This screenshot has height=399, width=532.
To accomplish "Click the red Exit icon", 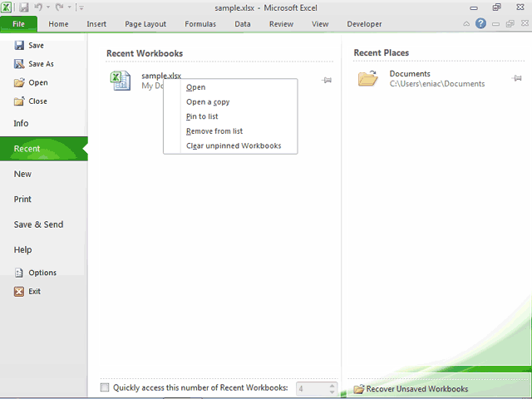I will [x=19, y=292].
